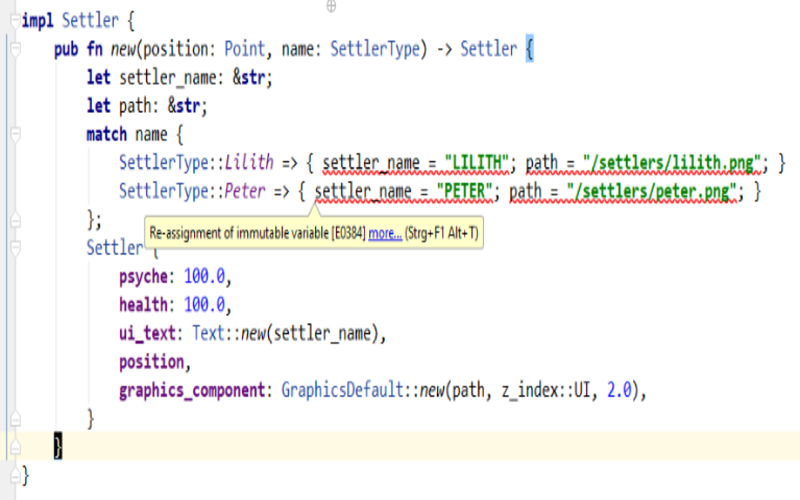
Task: Place cursor at highlighted closing brace of fn
Action: pos(58,447)
